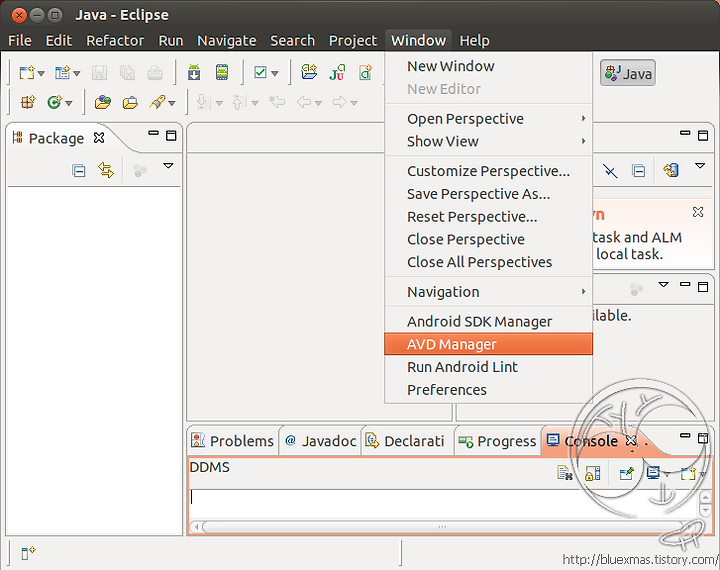The image size is (720, 570).
Task: Open the Edit menu
Action: coord(58,40)
